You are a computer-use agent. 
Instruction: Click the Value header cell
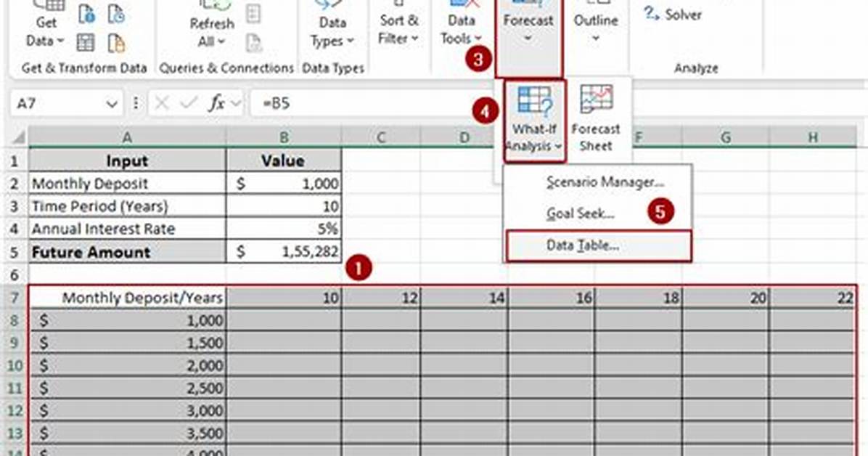(284, 160)
